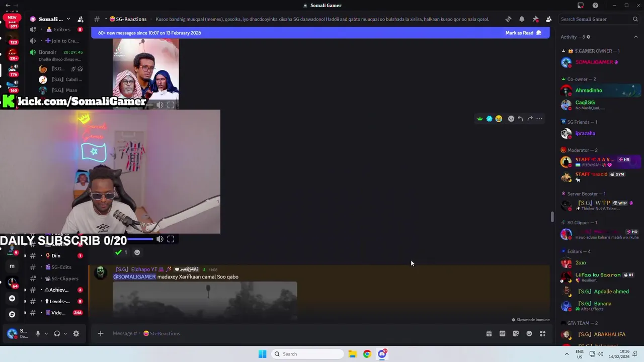Open the TikTok-style video thumbnail at top
This screenshot has width=644, height=362.
pyautogui.click(x=145, y=73)
